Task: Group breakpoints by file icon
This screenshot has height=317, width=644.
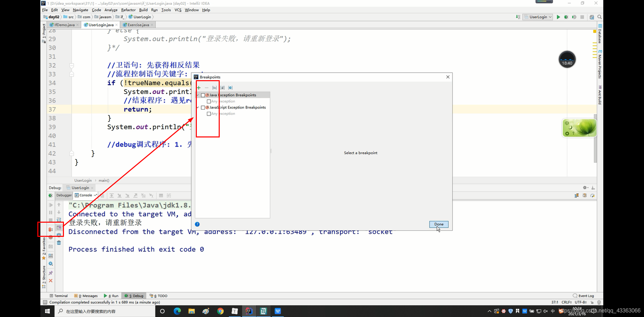Action: [x=222, y=88]
